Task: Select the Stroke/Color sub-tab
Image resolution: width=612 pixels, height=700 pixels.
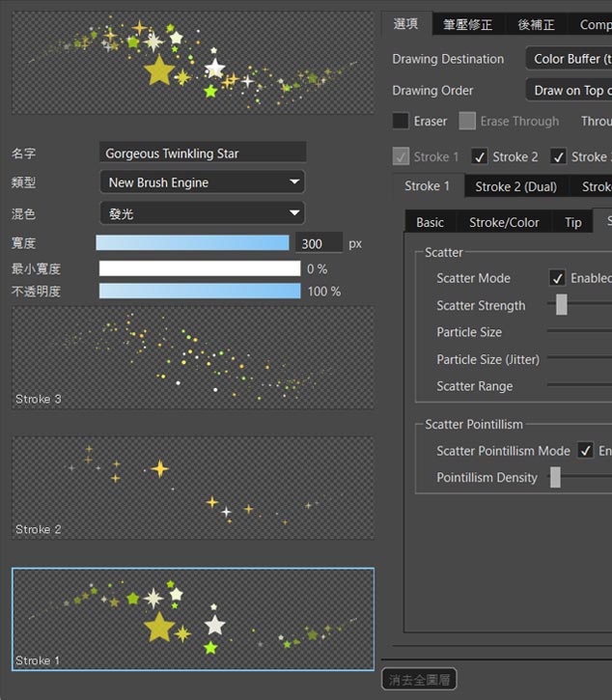Action: (504, 222)
